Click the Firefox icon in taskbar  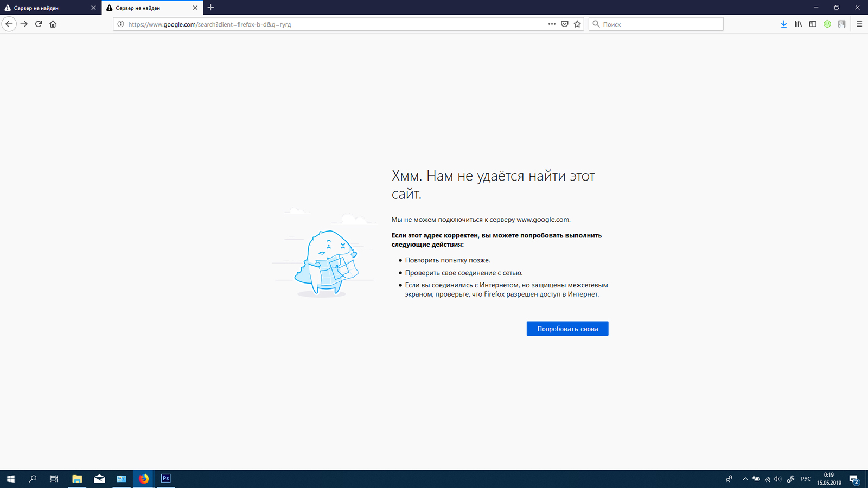[144, 479]
